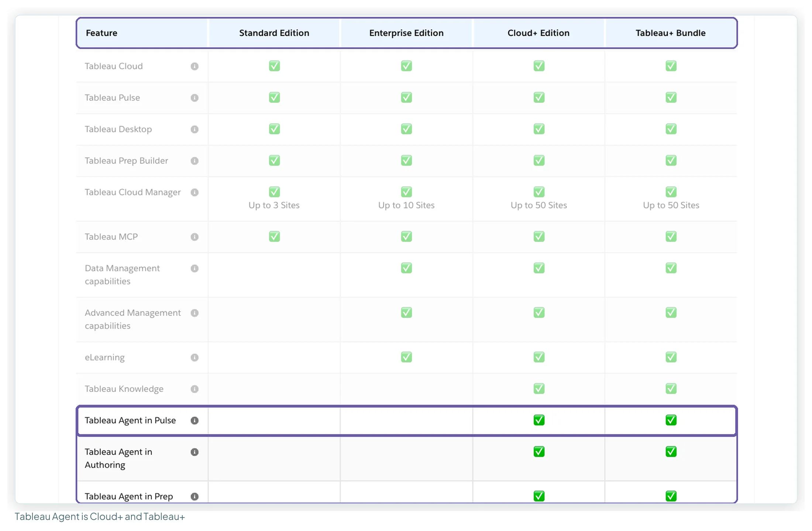Viewport: 812px width, 531px height.
Task: View info for Tableau Knowledge
Action: click(x=195, y=389)
